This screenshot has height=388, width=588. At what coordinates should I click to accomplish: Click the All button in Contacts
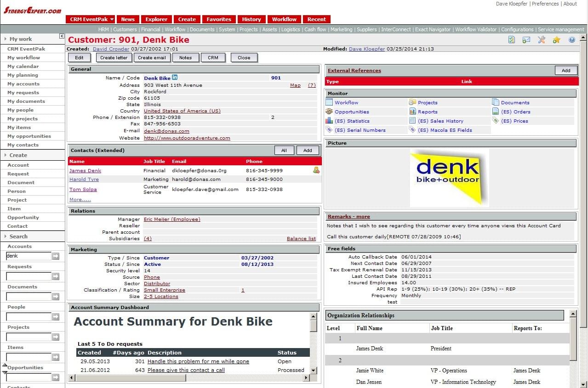[x=284, y=150]
